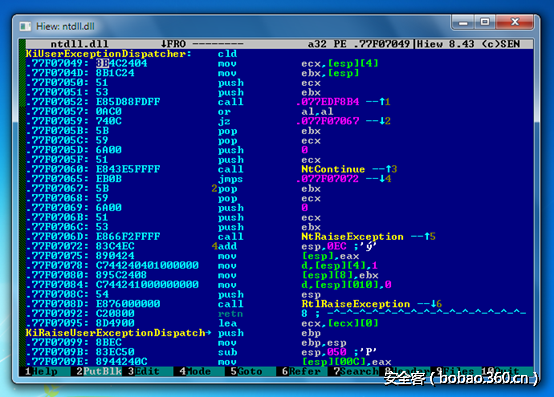554x397 pixels.
Task: Open 5 Goto in the function bar
Action: pos(246,372)
